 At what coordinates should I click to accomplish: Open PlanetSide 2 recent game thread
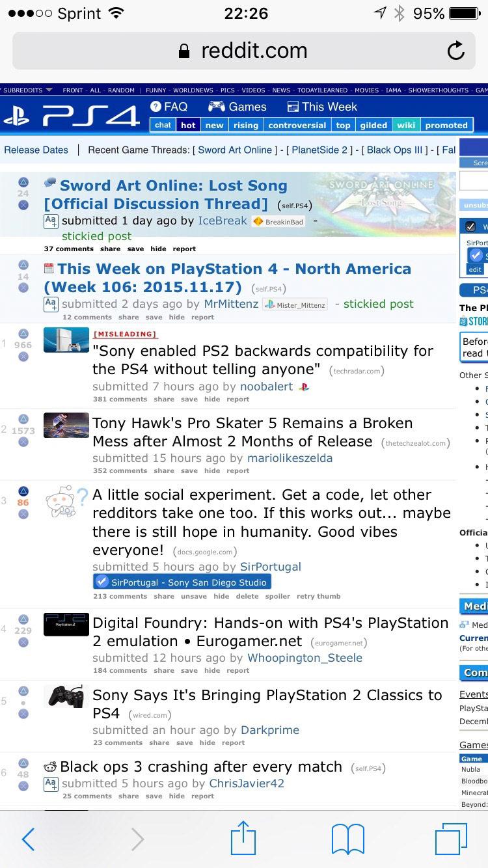click(x=319, y=150)
